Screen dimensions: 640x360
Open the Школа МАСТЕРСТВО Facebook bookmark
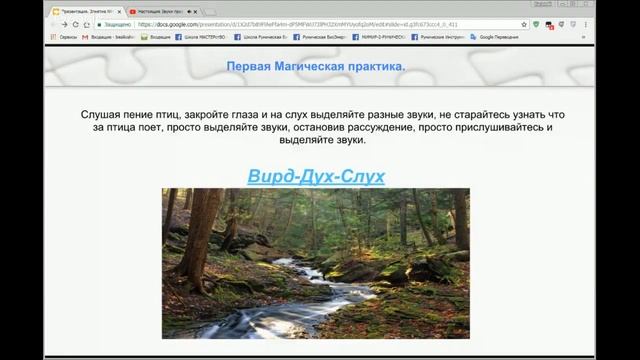200,37
